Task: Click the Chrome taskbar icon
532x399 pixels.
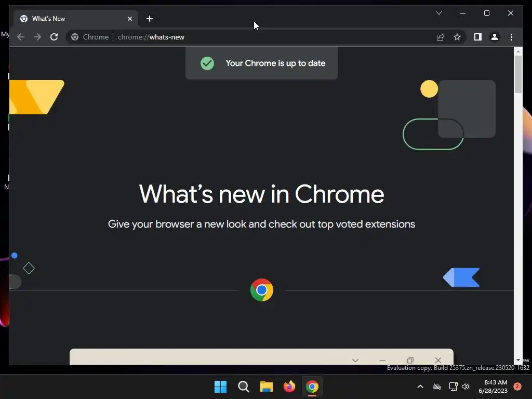Action: [312, 387]
